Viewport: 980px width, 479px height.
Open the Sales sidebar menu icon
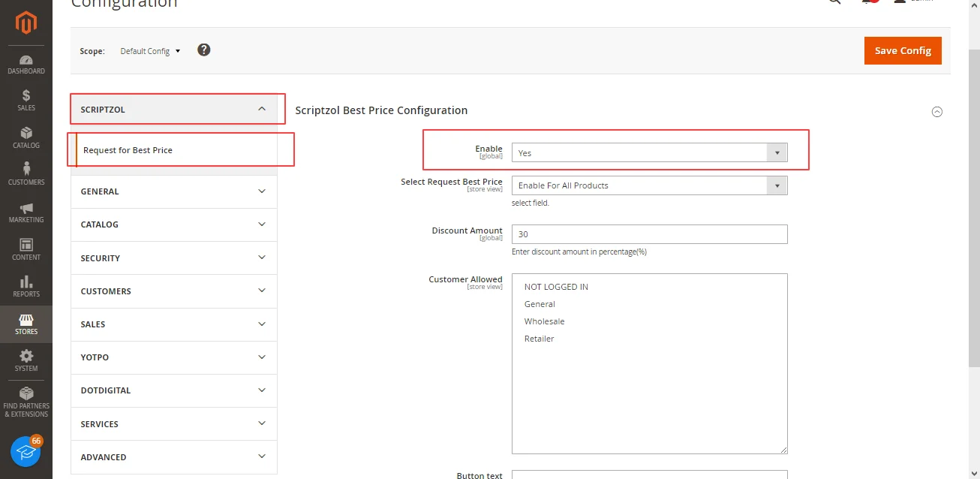pos(26,101)
